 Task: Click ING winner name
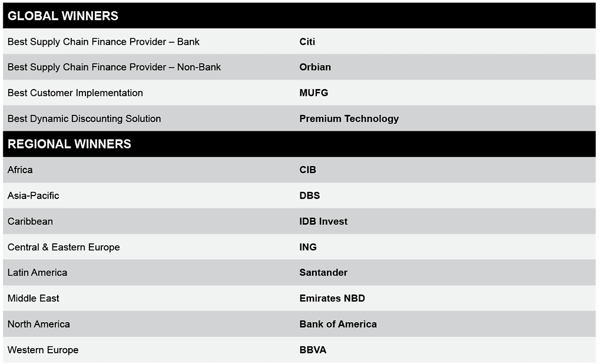pyautogui.click(x=308, y=247)
